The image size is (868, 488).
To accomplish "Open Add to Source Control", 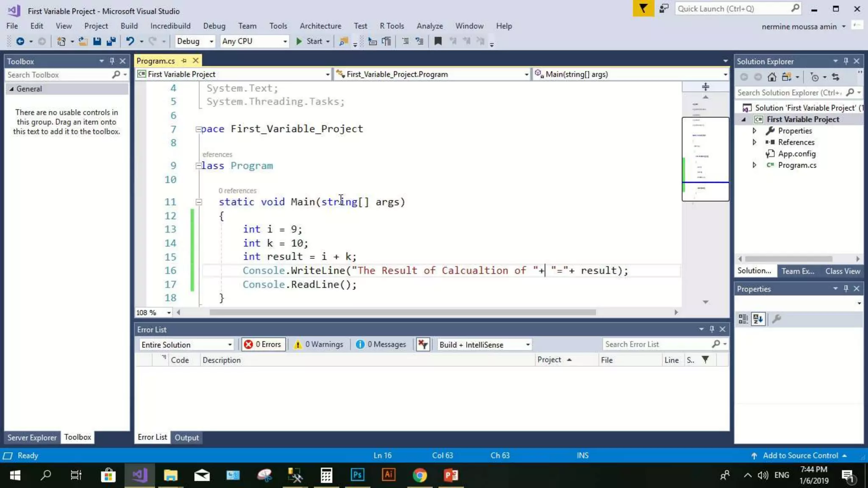I will click(800, 455).
